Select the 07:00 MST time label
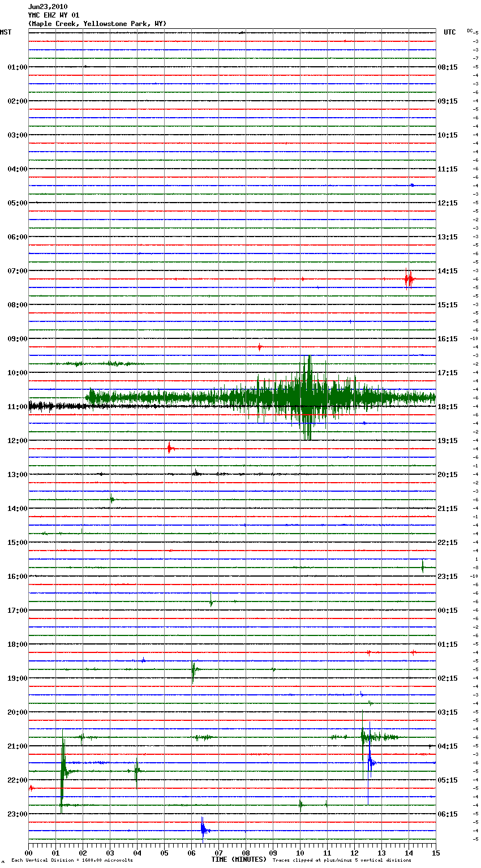 (17, 271)
